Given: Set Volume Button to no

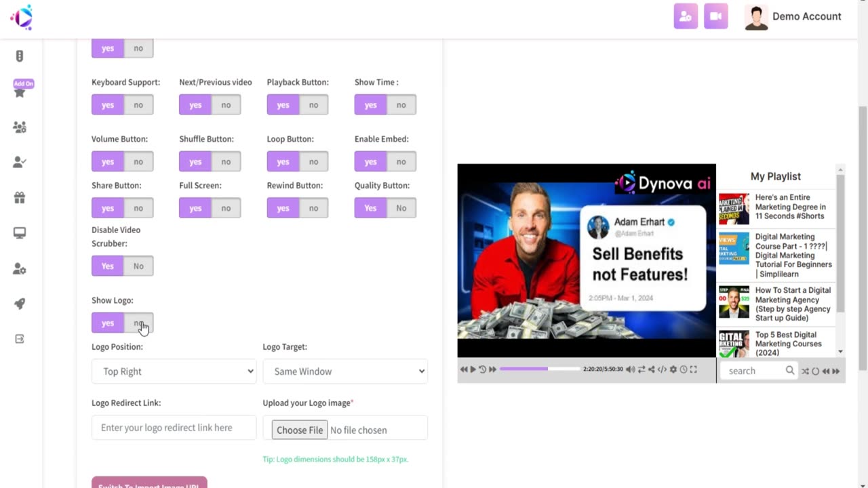Looking at the screenshot, I should (x=138, y=161).
